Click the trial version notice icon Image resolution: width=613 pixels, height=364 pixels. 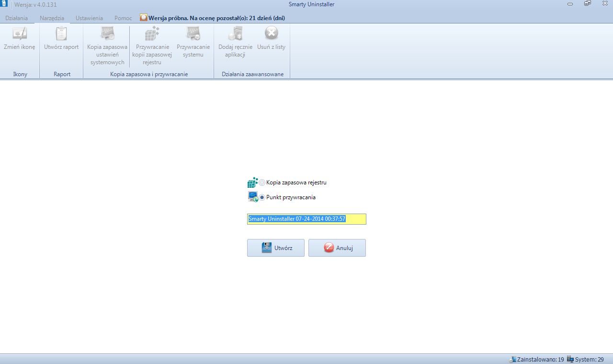pyautogui.click(x=144, y=18)
